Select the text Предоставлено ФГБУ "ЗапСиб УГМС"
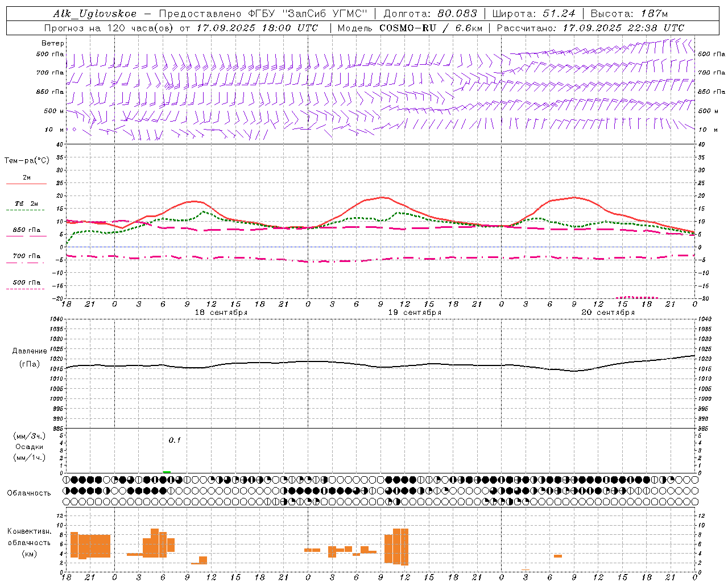 click(x=263, y=14)
